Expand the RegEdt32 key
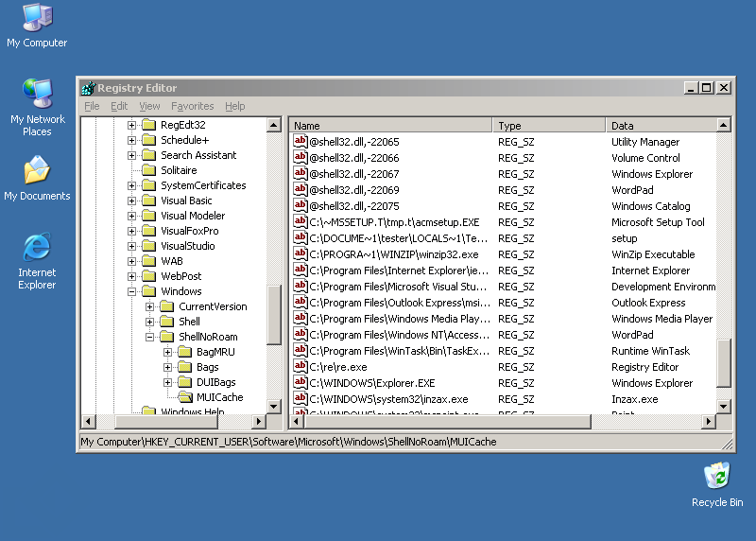 [x=131, y=125]
